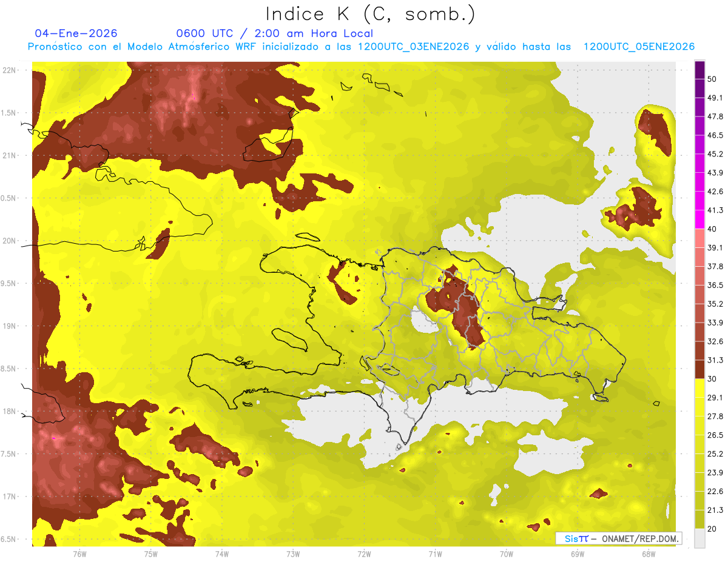This screenshot has width=728, height=562.
Task: Click the latitude axis label "22N"
Action: point(8,70)
